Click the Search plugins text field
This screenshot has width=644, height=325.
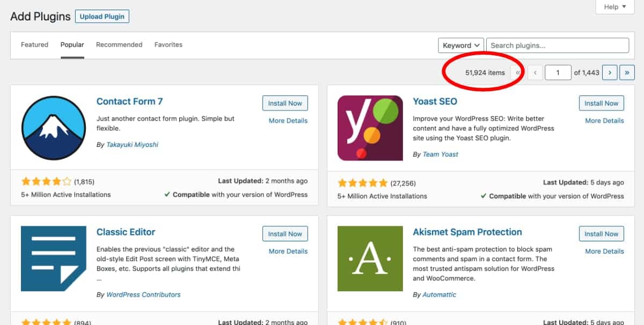[x=558, y=46]
